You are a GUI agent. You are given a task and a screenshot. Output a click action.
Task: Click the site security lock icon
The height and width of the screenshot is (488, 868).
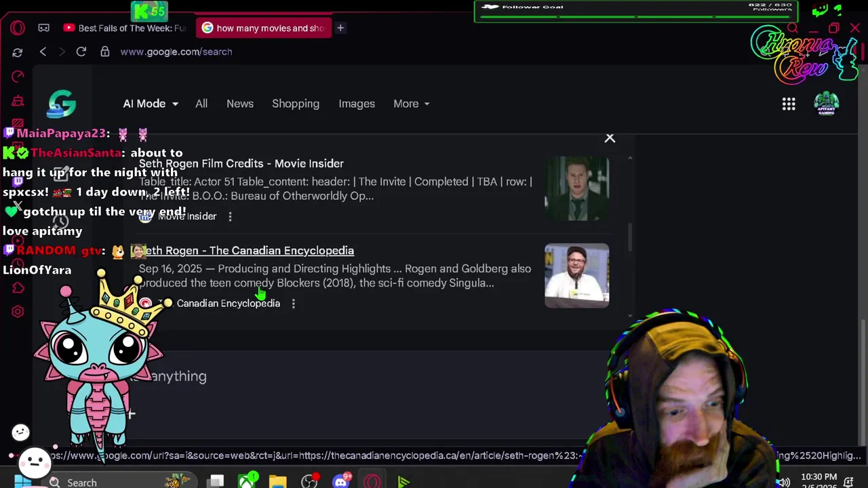104,52
